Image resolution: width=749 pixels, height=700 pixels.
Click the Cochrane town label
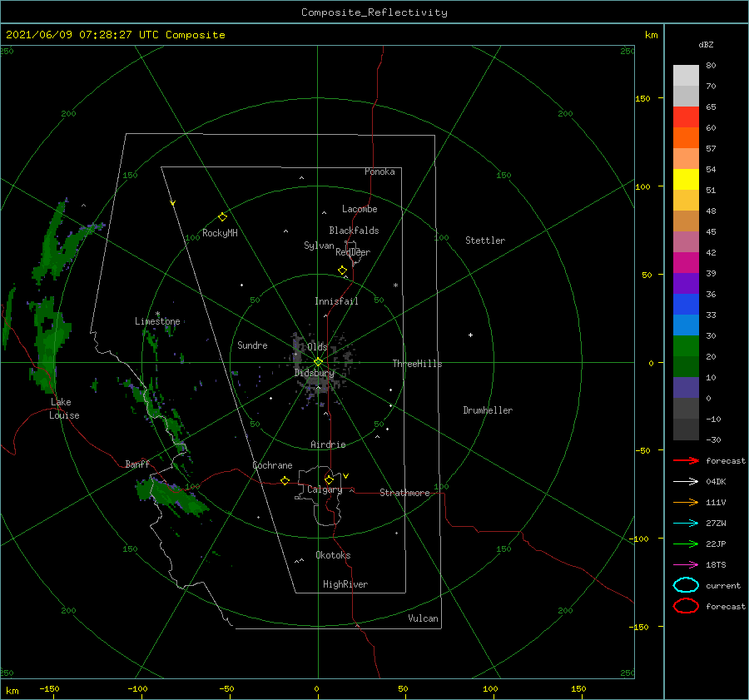[x=272, y=465]
